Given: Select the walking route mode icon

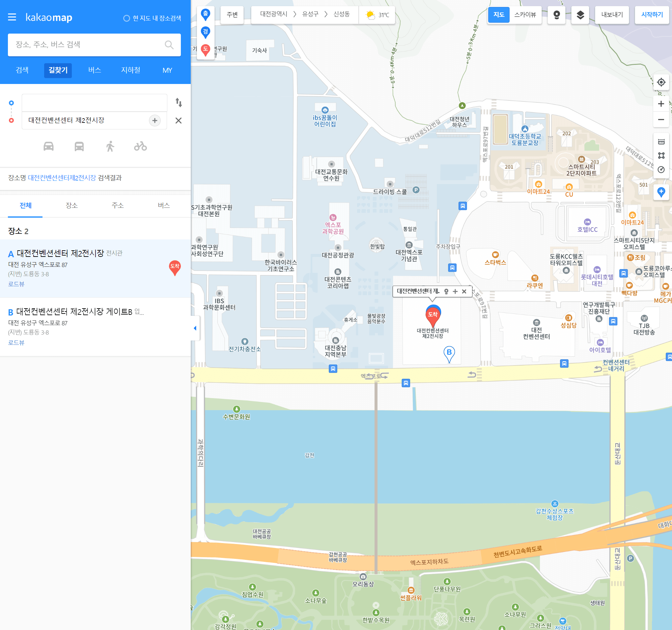Looking at the screenshot, I should tap(110, 146).
